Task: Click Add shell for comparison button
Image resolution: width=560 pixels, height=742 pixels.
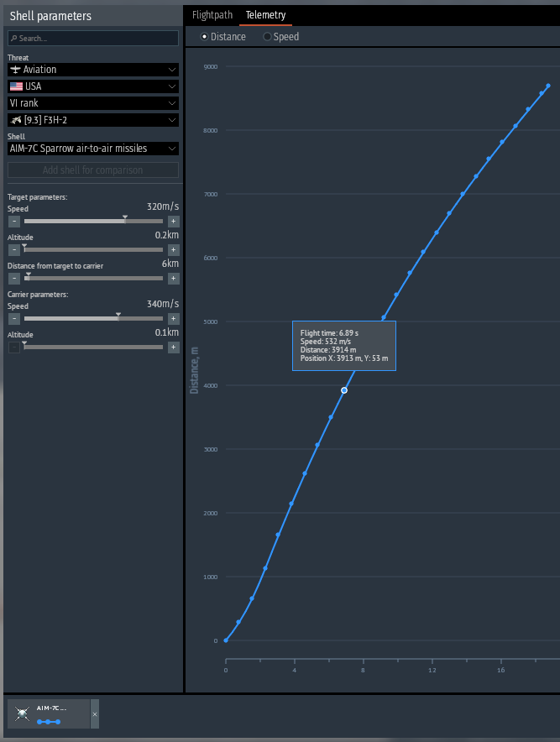Action: (x=93, y=170)
